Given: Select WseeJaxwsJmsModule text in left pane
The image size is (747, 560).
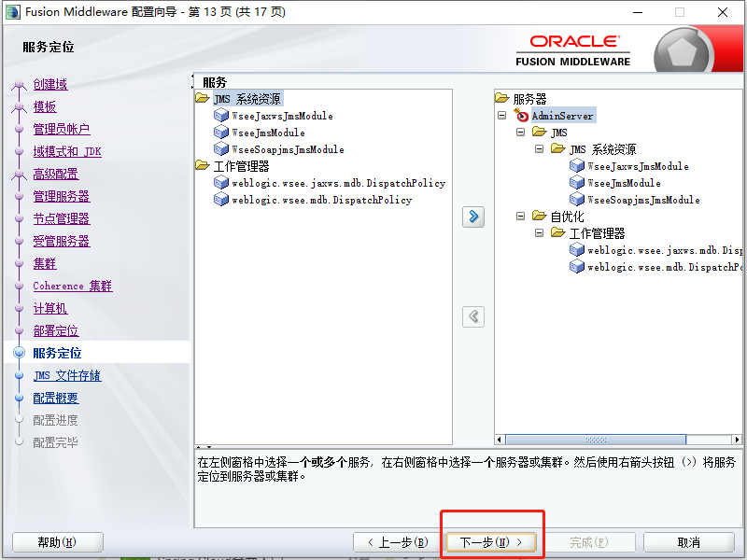Looking at the screenshot, I should [x=282, y=116].
